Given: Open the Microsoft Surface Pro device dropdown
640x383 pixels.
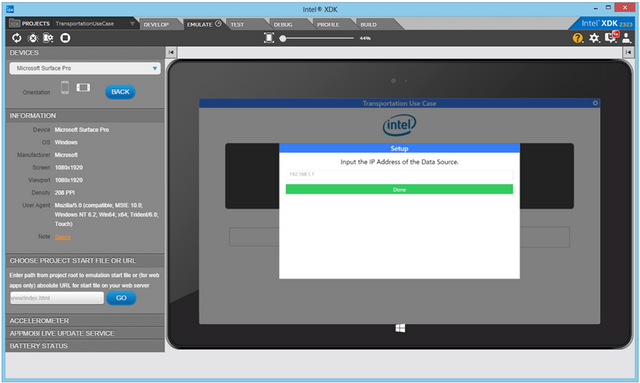Looking at the screenshot, I should (85, 68).
